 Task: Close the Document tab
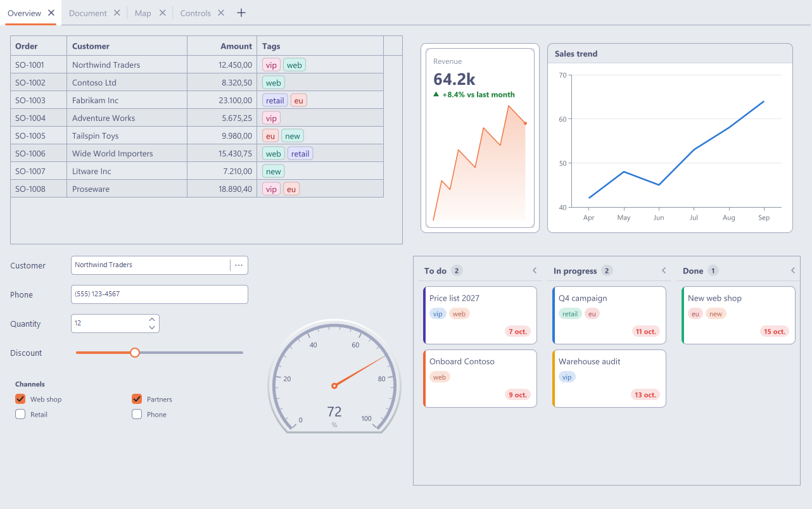tap(117, 13)
